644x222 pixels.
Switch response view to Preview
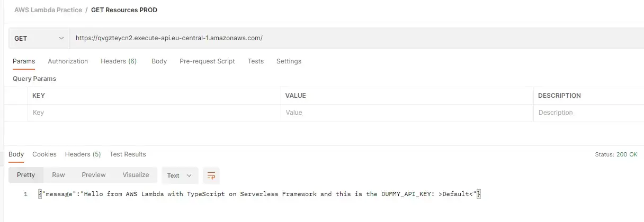click(x=94, y=175)
